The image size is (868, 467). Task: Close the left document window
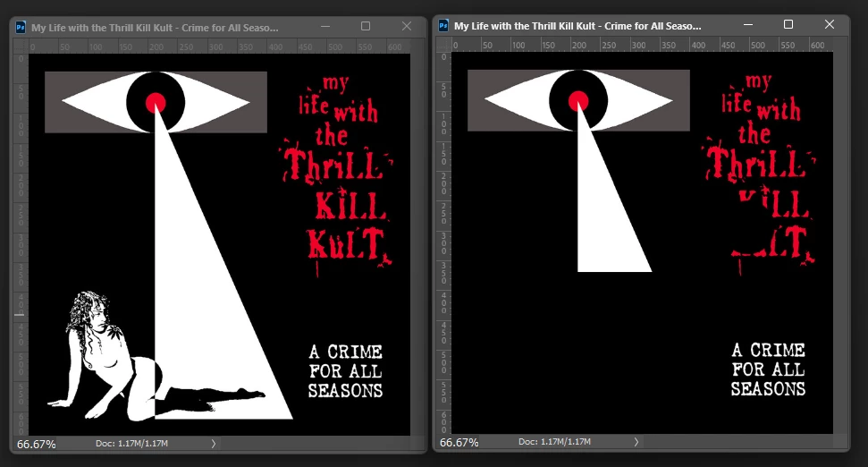pyautogui.click(x=407, y=26)
